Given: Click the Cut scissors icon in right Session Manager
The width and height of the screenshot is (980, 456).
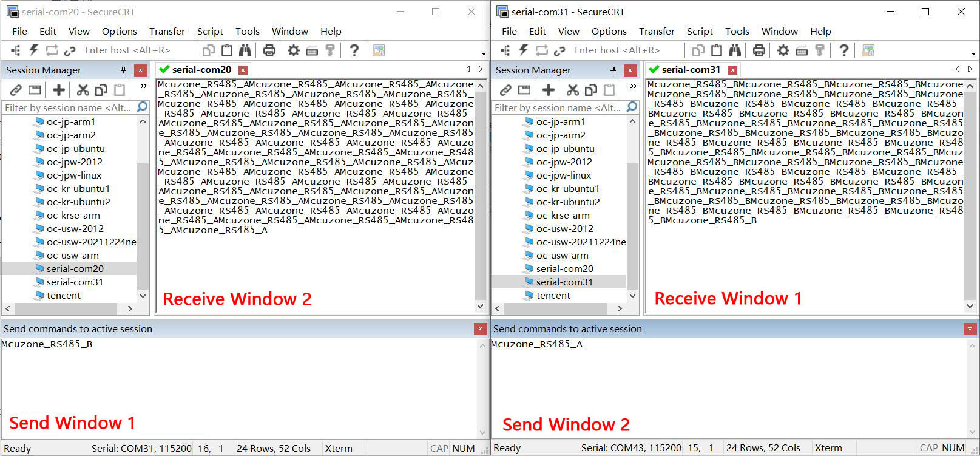Looking at the screenshot, I should 572,90.
